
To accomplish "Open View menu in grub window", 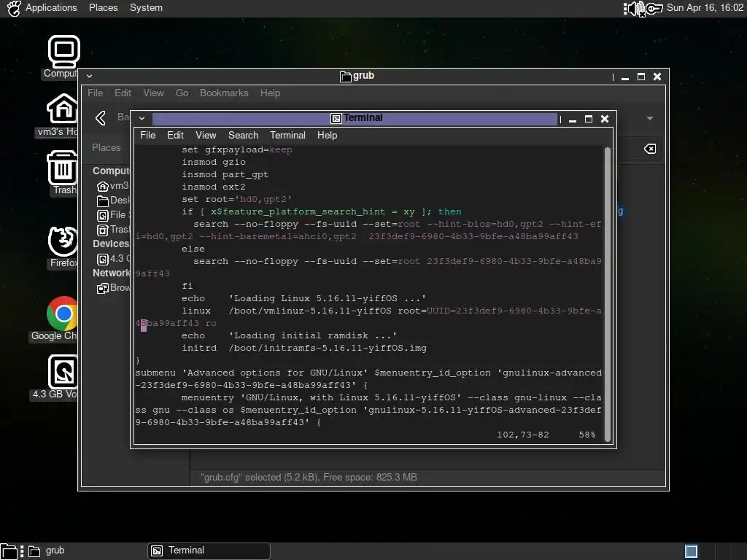I will tap(153, 93).
